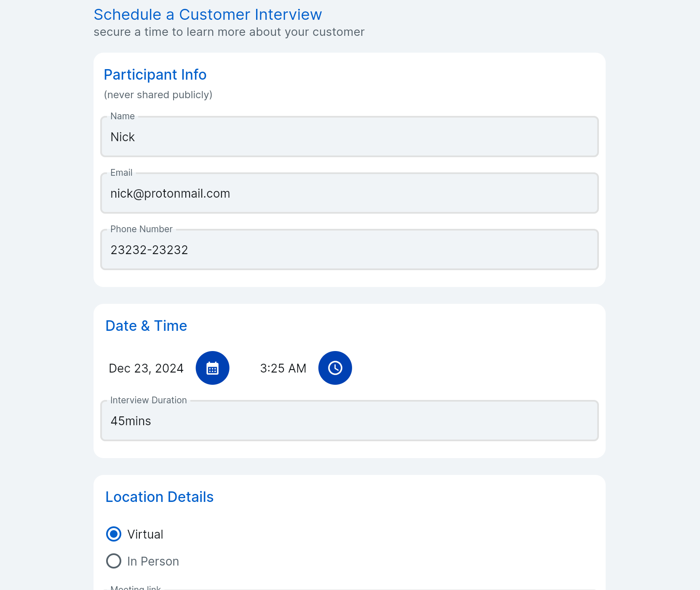The height and width of the screenshot is (590, 700).
Task: Click the Meeting link field
Action: click(x=349, y=588)
